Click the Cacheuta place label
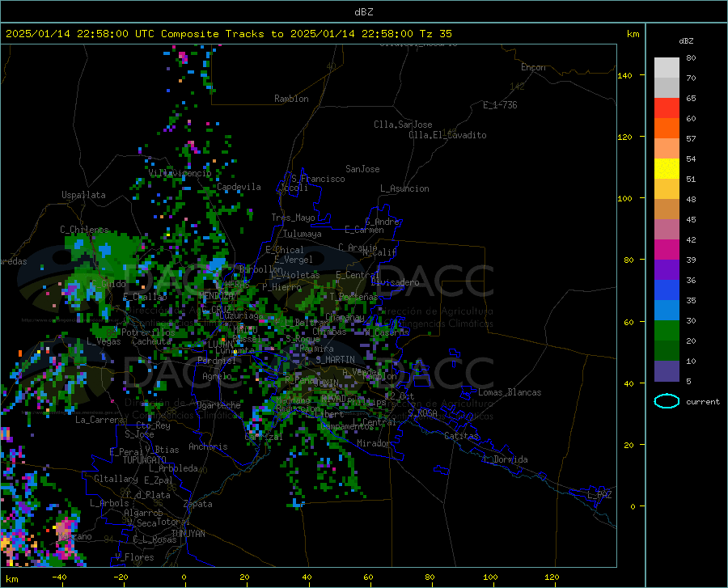This screenshot has width=728, height=588. pyautogui.click(x=151, y=341)
